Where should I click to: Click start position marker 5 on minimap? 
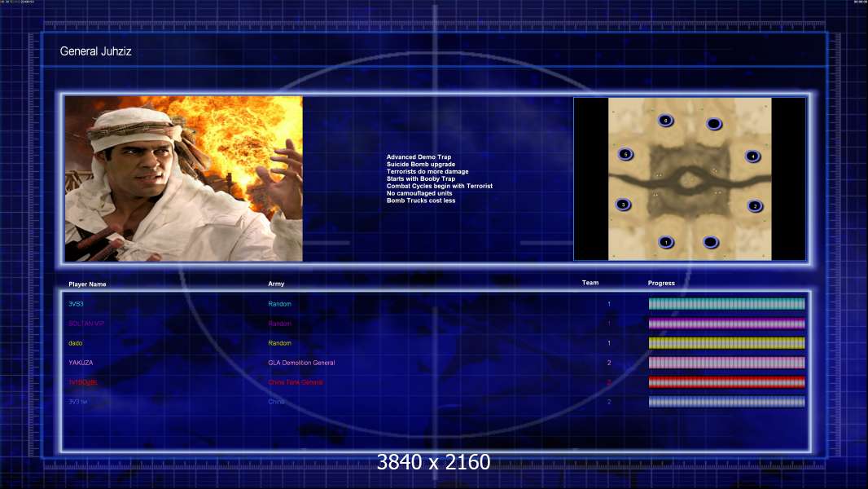point(625,155)
